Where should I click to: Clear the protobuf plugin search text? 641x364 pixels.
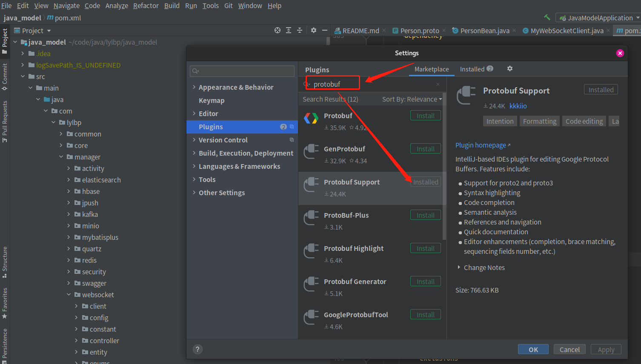point(438,84)
